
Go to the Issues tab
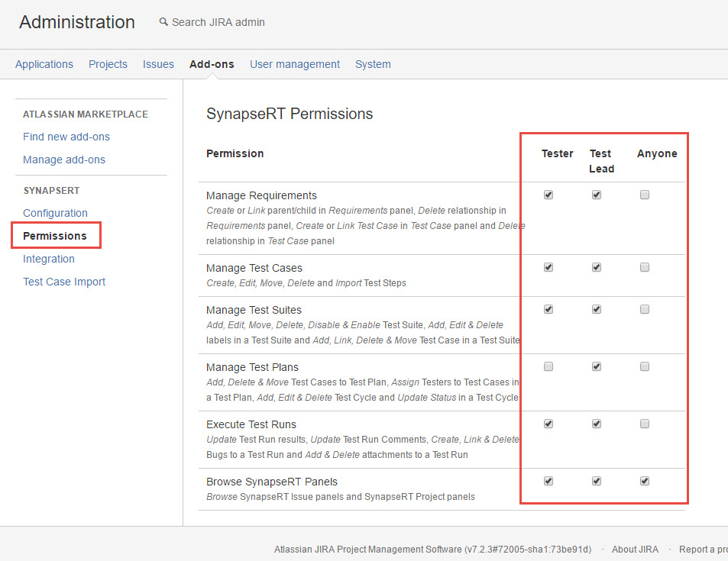[158, 64]
